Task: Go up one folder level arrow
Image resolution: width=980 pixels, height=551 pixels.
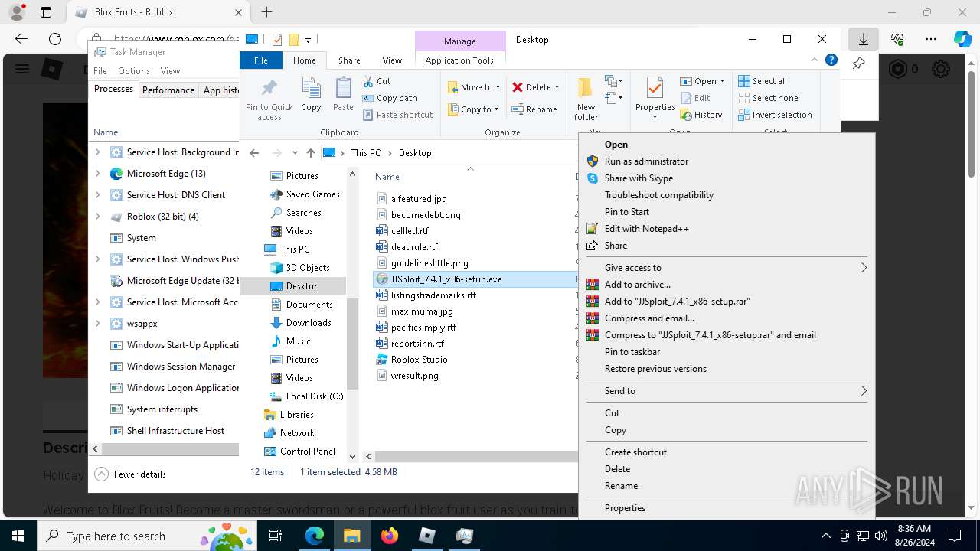Action: click(x=310, y=153)
